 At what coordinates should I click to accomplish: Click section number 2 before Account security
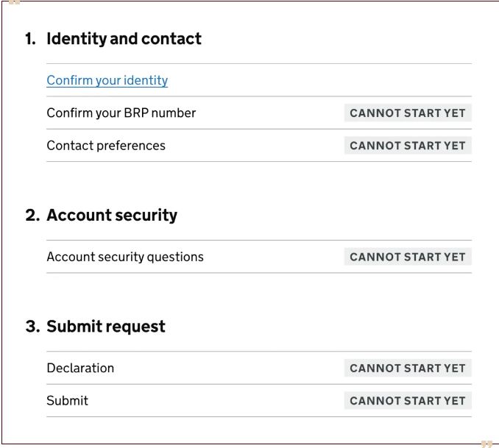32,216
